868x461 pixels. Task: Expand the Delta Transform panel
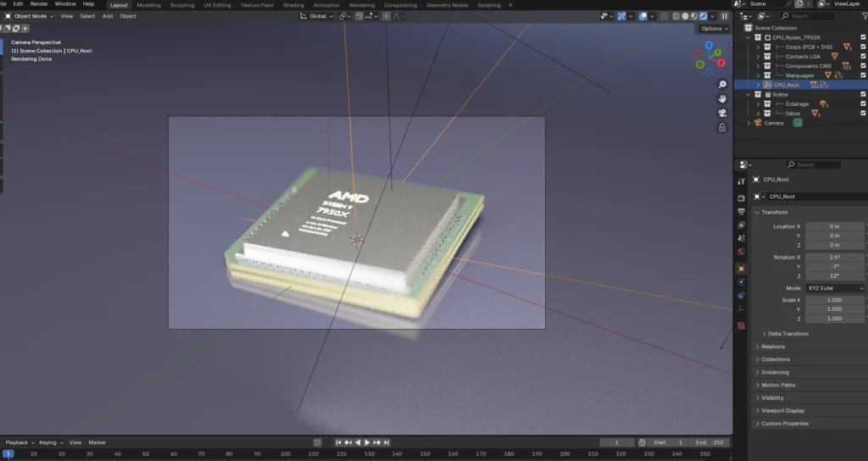pyautogui.click(x=787, y=334)
